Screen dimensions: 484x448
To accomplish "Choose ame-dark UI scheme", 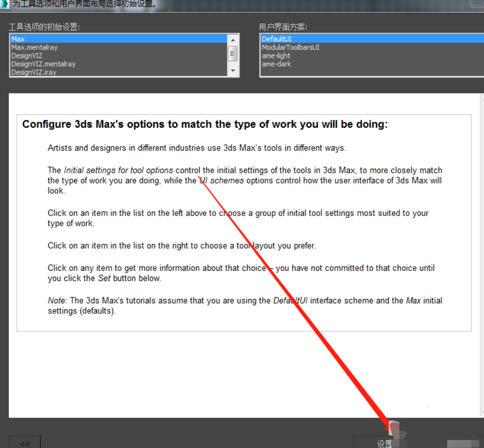I will pyautogui.click(x=372, y=64).
